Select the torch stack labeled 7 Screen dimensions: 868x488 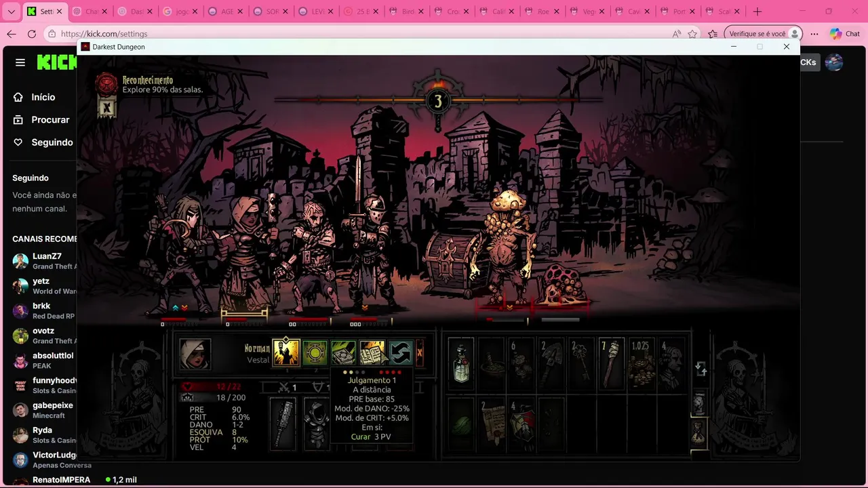click(x=610, y=365)
